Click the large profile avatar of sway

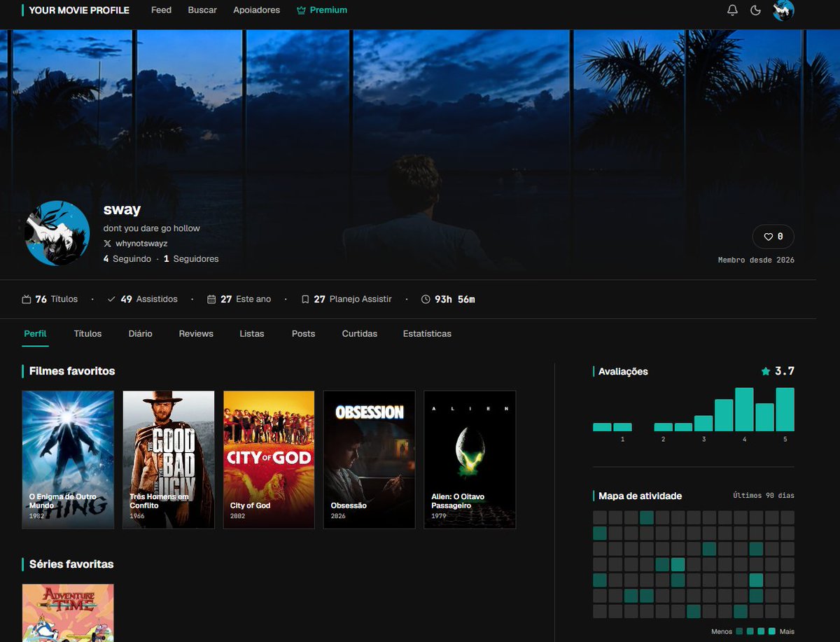57,233
